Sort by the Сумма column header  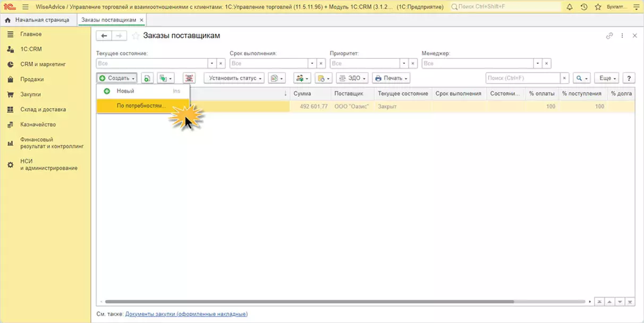310,93
